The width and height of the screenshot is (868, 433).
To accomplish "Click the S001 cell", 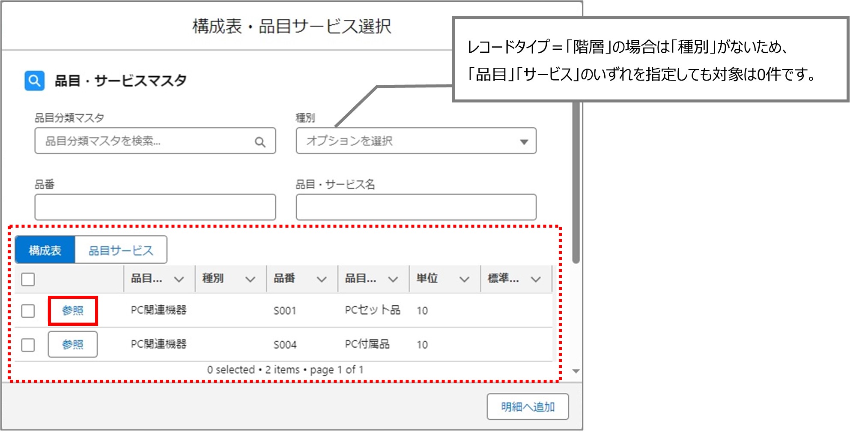I will (285, 310).
